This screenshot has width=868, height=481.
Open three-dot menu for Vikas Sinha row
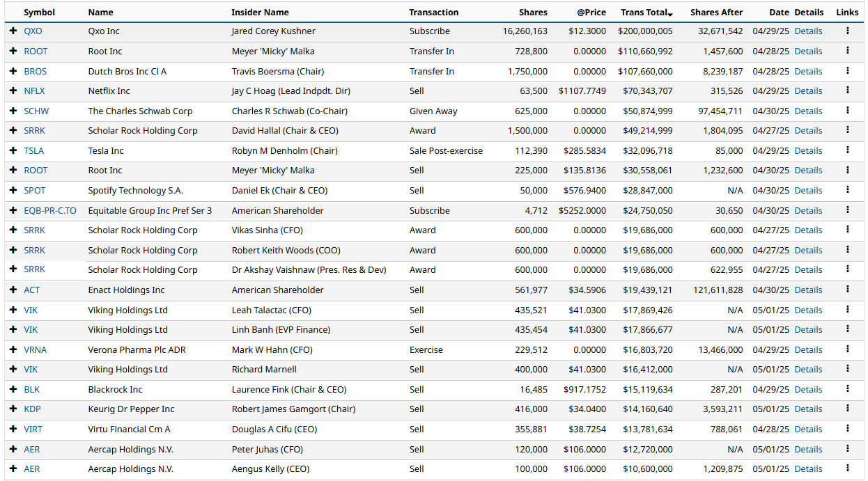(x=847, y=230)
